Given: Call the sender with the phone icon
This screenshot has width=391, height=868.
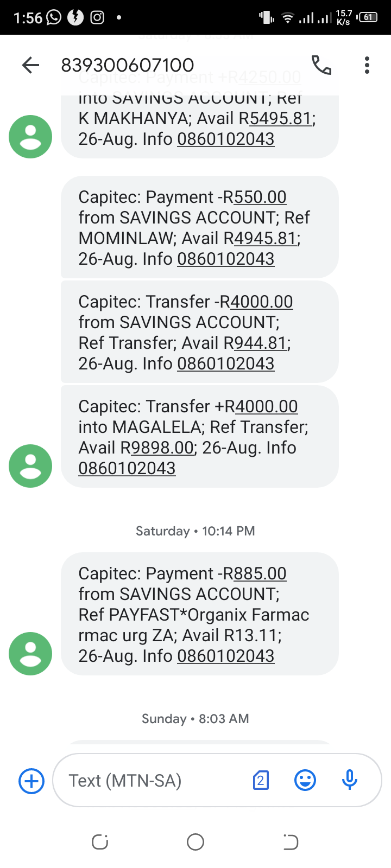Looking at the screenshot, I should pyautogui.click(x=321, y=65).
